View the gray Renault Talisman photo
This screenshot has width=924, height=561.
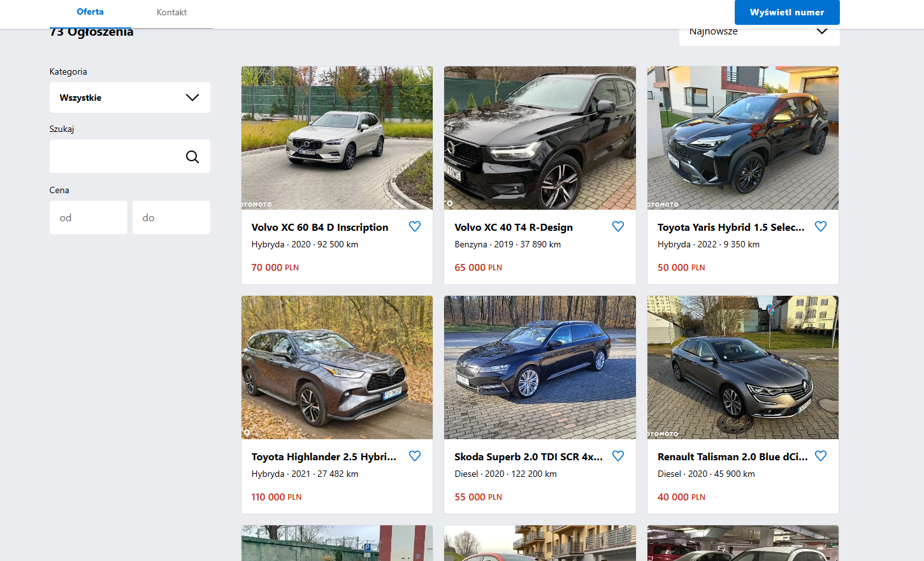click(743, 367)
